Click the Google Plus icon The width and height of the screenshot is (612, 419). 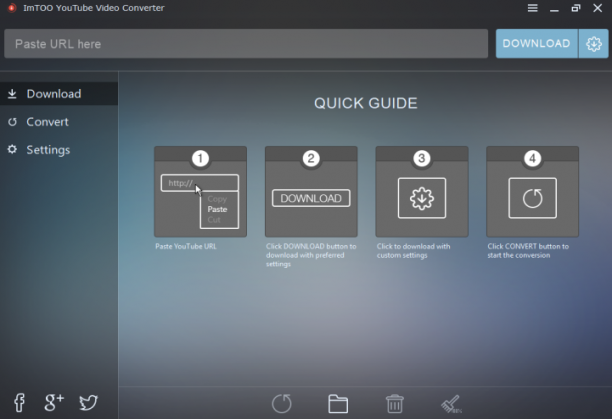[x=53, y=402]
